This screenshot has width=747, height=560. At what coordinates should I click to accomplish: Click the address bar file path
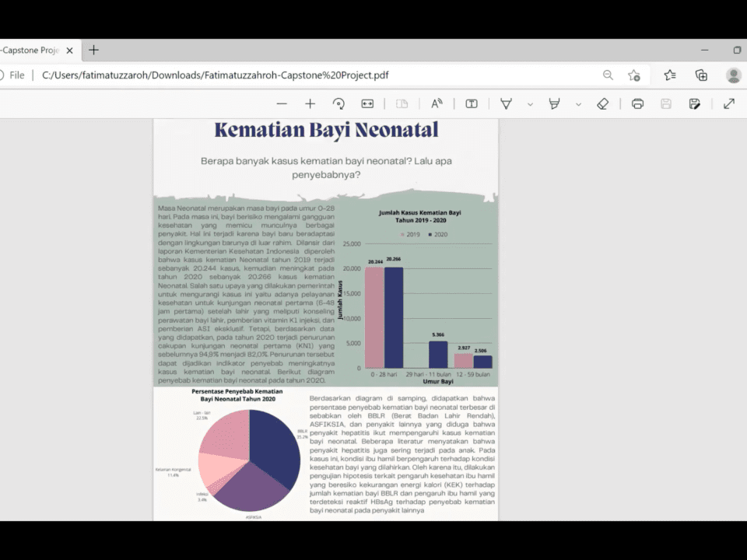point(215,75)
